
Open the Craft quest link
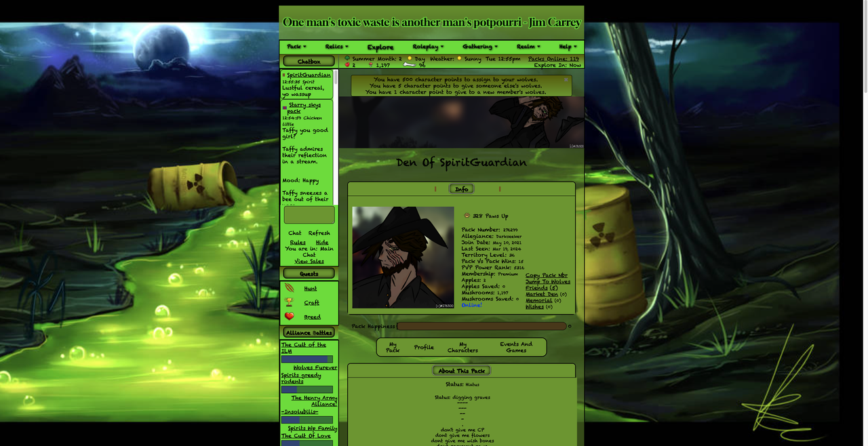click(x=312, y=303)
